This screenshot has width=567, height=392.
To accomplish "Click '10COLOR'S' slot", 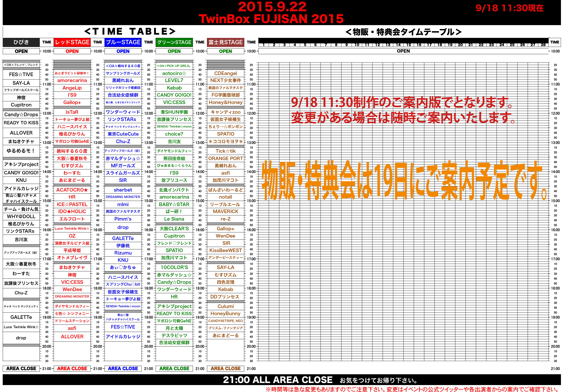I will pos(174,267).
